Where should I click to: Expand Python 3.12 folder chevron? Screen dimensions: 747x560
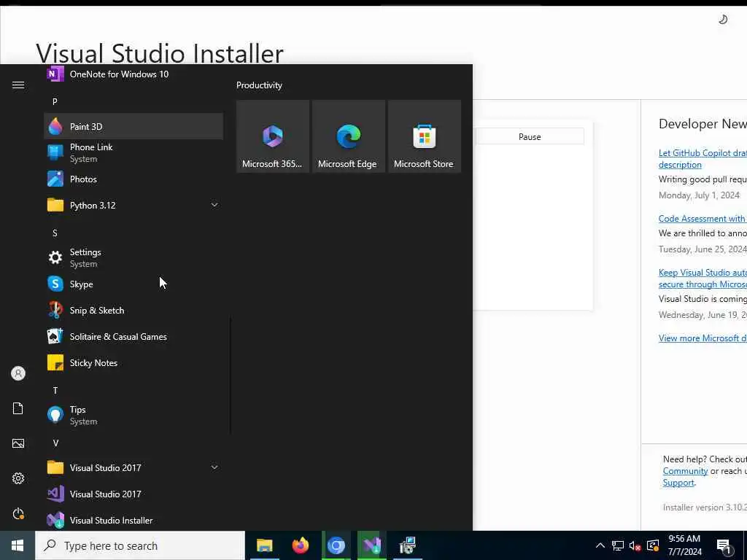coord(214,205)
